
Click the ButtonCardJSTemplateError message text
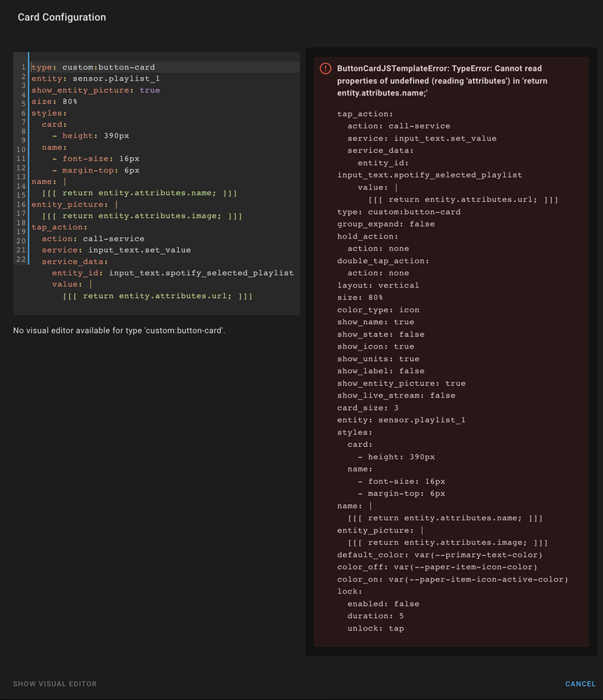tap(442, 81)
